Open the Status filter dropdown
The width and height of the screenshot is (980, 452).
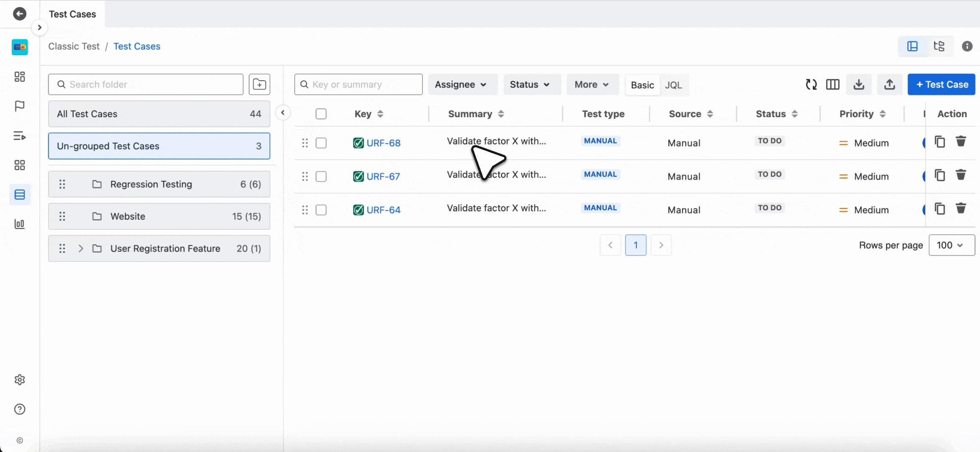point(529,85)
